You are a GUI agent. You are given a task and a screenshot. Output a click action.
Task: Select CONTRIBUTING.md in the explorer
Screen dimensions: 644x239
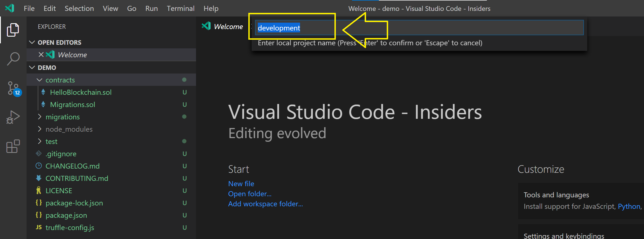pyautogui.click(x=77, y=178)
